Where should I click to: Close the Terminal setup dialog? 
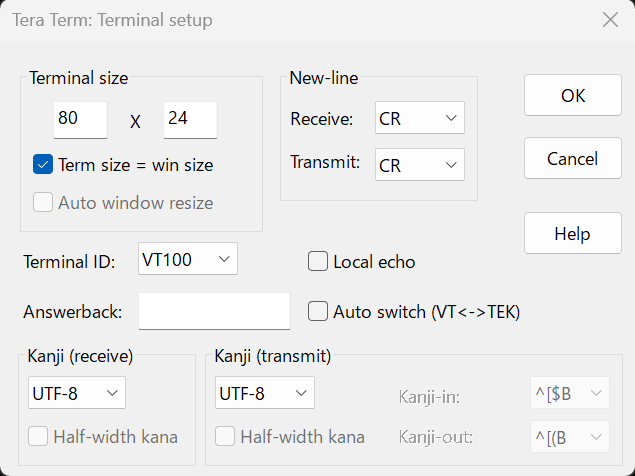[609, 20]
